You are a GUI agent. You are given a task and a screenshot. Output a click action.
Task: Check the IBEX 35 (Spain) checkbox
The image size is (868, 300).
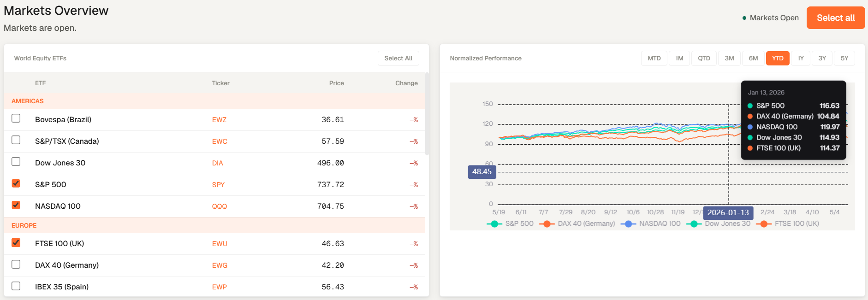click(16, 286)
